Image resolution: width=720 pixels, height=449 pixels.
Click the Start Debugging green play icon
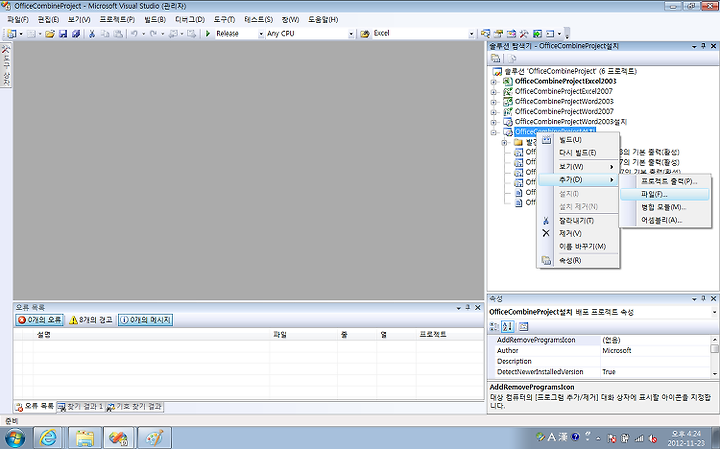[x=208, y=34]
